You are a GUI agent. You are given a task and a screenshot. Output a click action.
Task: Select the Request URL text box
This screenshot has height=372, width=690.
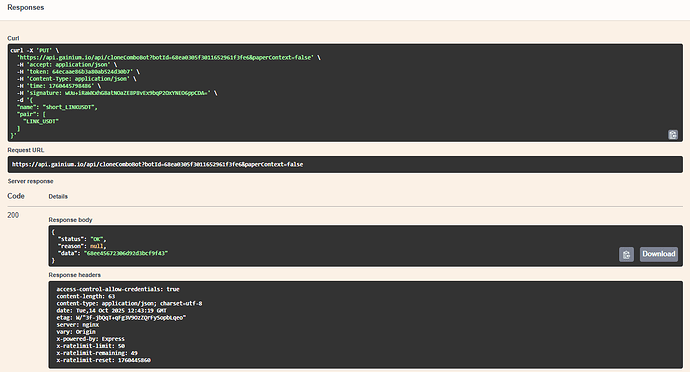pos(345,164)
